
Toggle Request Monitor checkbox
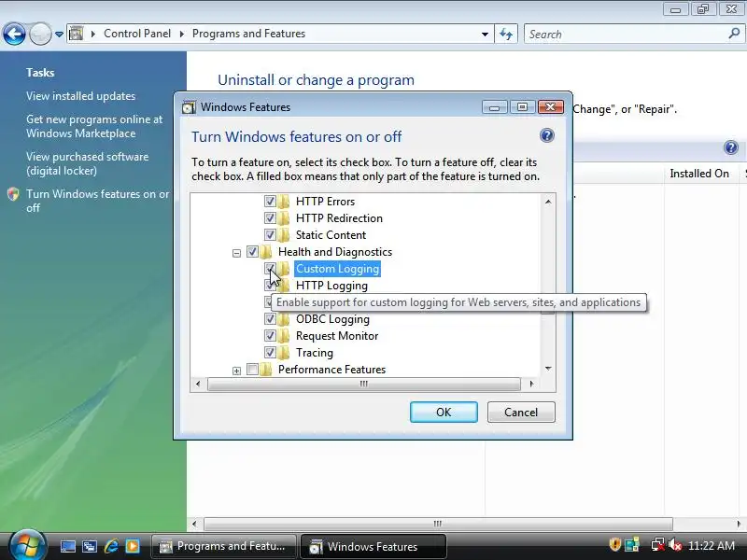click(x=270, y=336)
